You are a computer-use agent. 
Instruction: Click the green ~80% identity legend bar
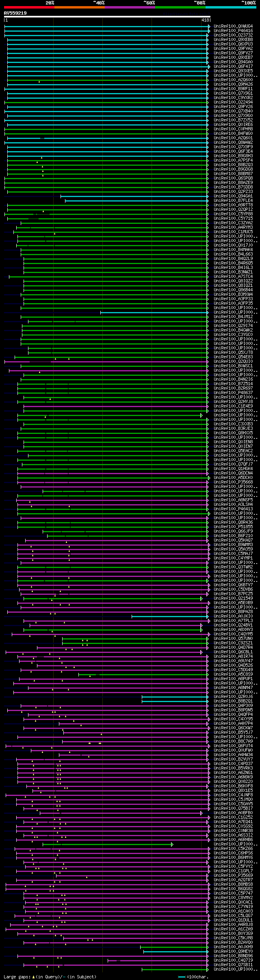pyautogui.click(x=180, y=7)
